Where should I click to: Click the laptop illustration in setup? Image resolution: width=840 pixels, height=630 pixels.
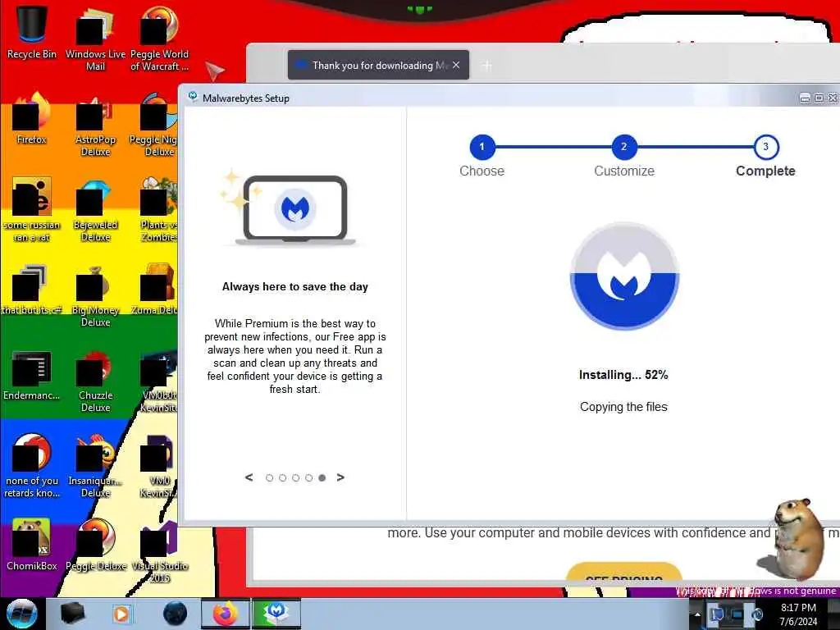295,210
